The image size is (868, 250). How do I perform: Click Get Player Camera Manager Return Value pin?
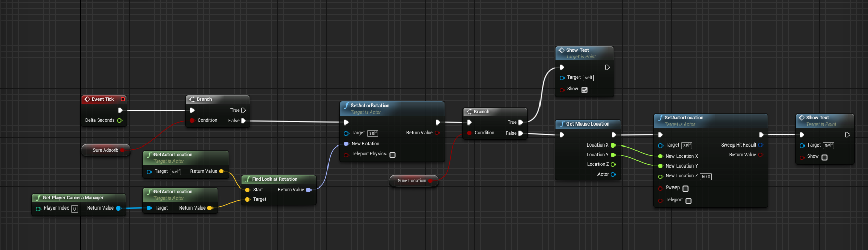point(119,208)
